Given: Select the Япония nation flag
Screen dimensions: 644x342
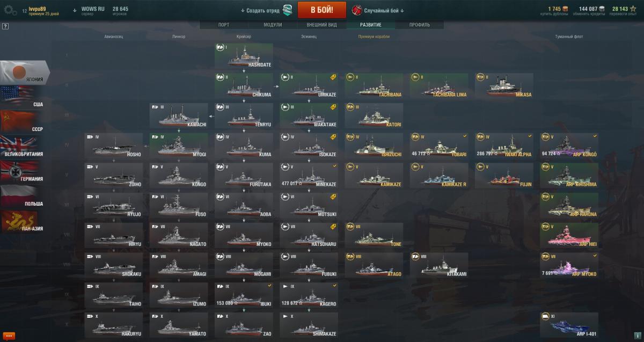Looking at the screenshot, I should (x=25, y=72).
